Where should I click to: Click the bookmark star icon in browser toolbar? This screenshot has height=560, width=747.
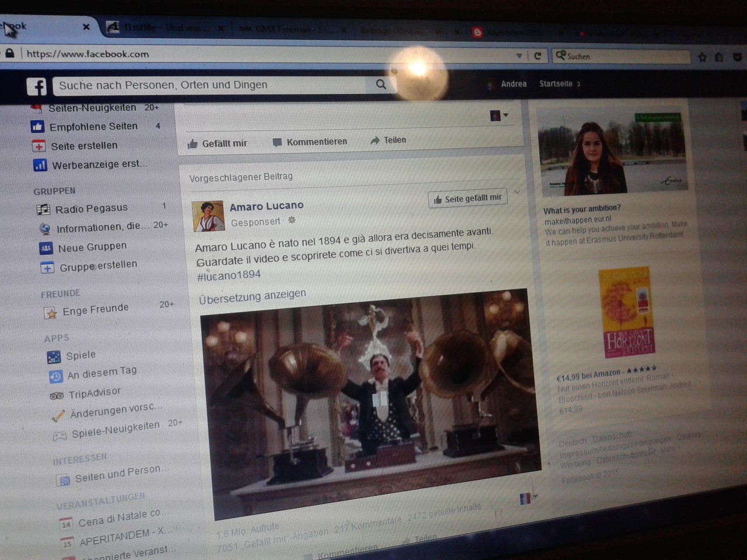point(702,57)
